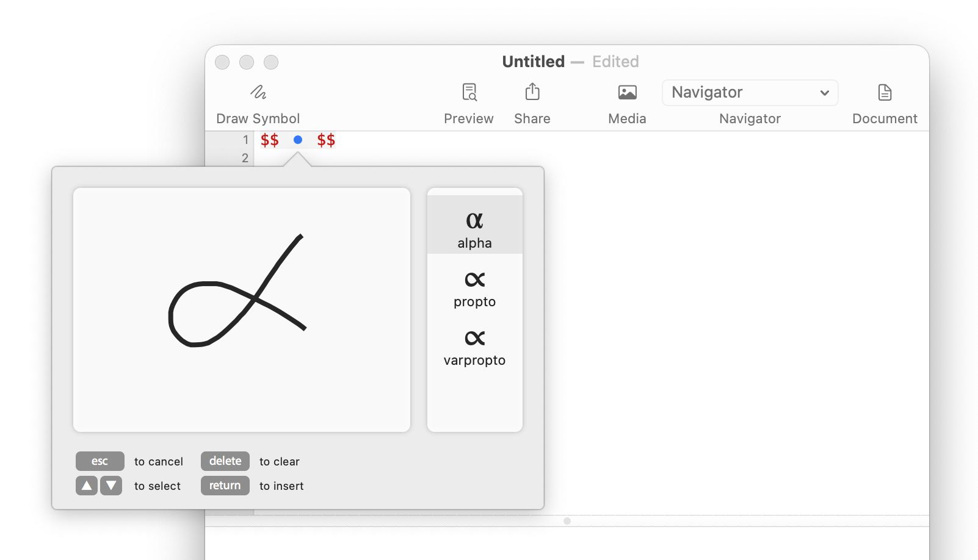This screenshot has height=560, width=978.
Task: Click the Draw Symbol scribble icon
Action: (x=258, y=92)
